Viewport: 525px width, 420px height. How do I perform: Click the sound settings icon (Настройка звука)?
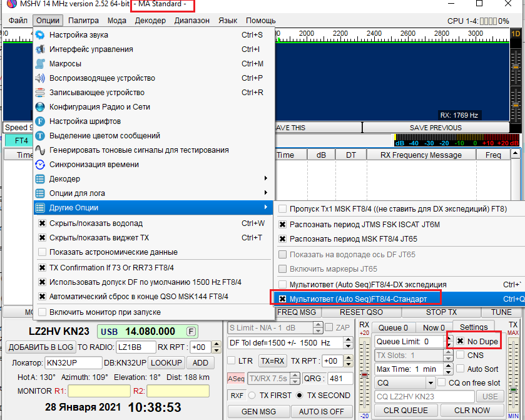tap(40, 35)
